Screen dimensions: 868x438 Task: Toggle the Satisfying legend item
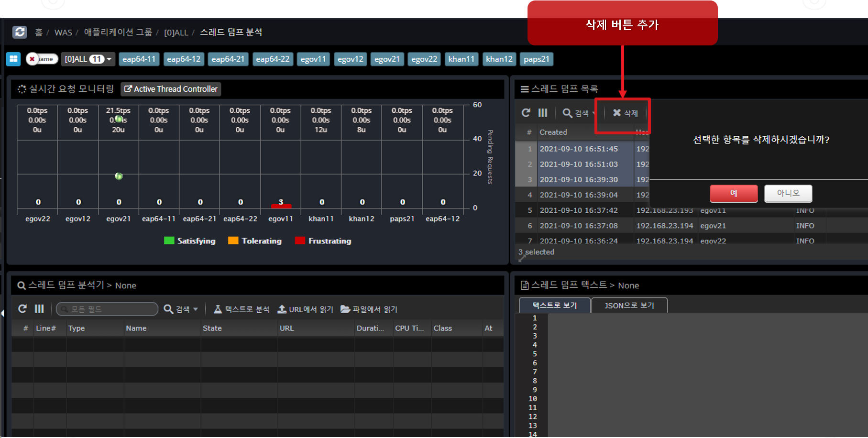click(190, 241)
